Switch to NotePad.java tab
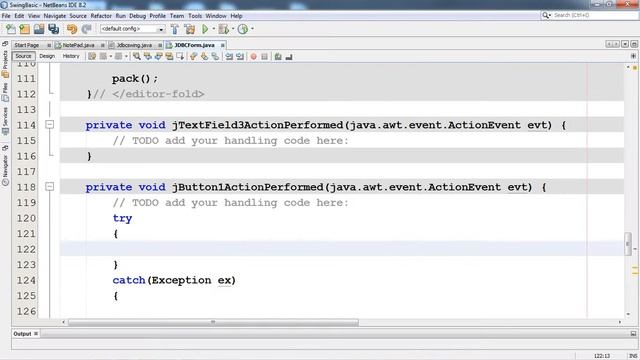The image size is (640, 360). (79, 45)
